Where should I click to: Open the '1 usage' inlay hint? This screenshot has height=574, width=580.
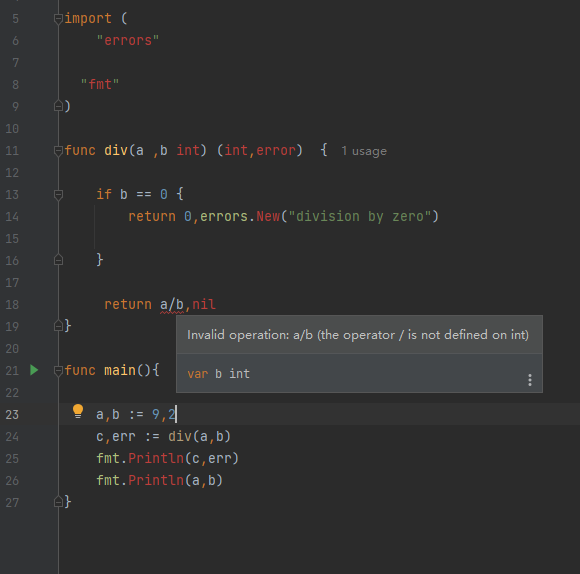tap(364, 151)
